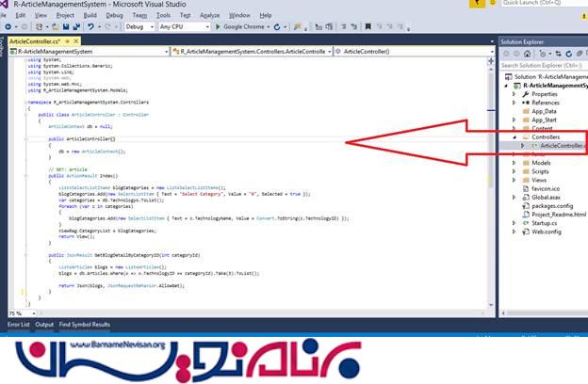Open the Google Chrome browser selection arrow

pos(269,27)
